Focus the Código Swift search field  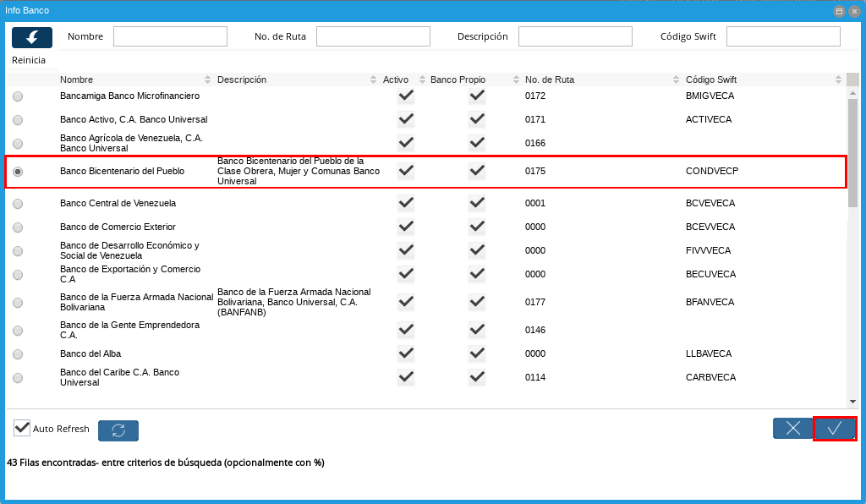pos(783,36)
